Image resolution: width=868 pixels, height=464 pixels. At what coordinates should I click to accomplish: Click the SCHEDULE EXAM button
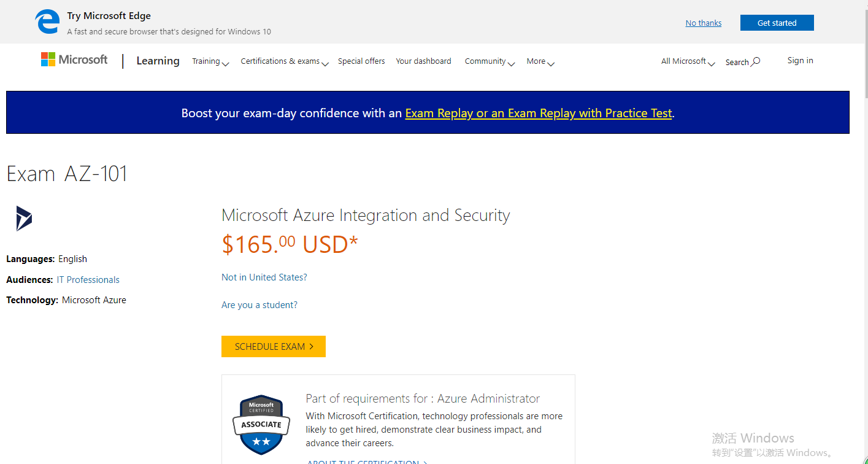click(274, 346)
